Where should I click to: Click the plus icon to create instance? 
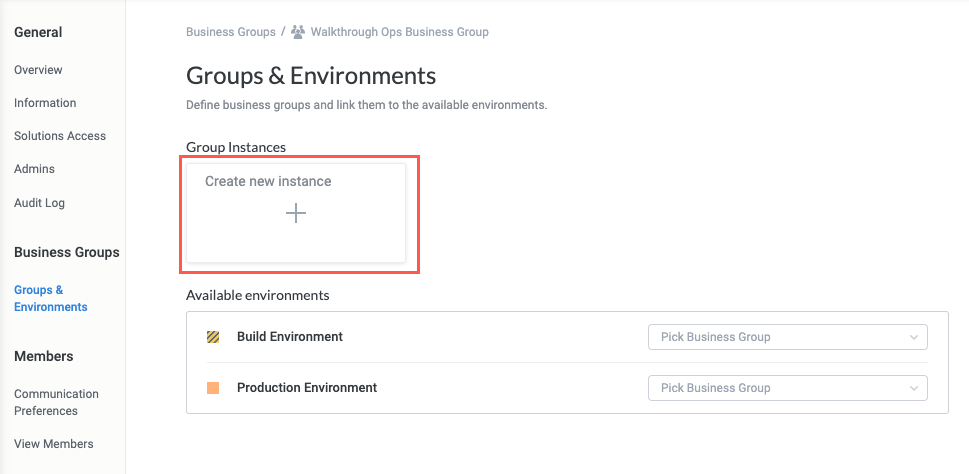pyautogui.click(x=296, y=214)
